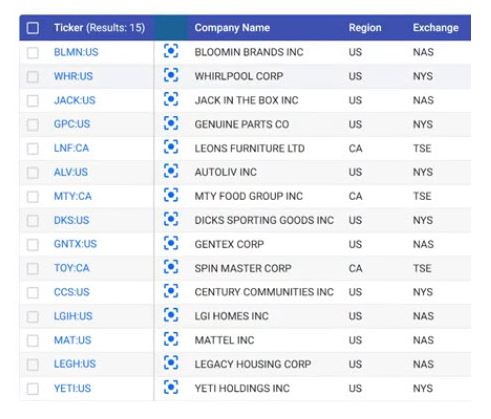Image resolution: width=491 pixels, height=419 pixels.
Task: Go to the MAT:US ticker link
Action: pyautogui.click(x=73, y=340)
